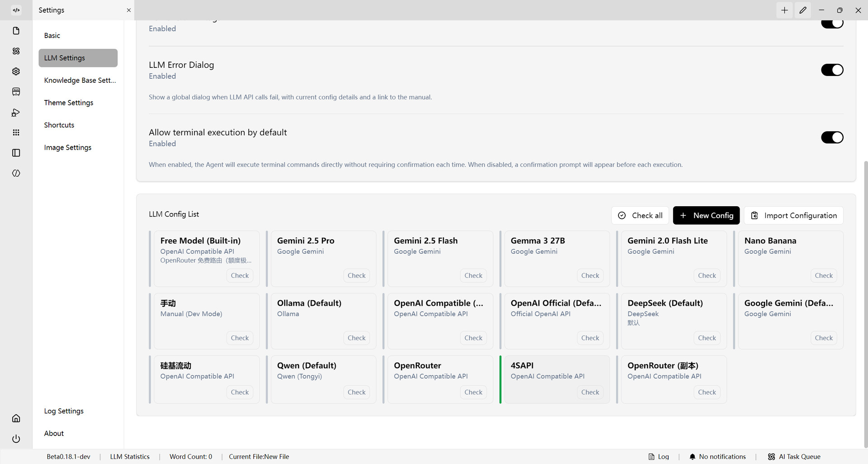Toggle the side panel layout icon
Viewport: 868px width, 464px height.
pyautogui.click(x=16, y=153)
